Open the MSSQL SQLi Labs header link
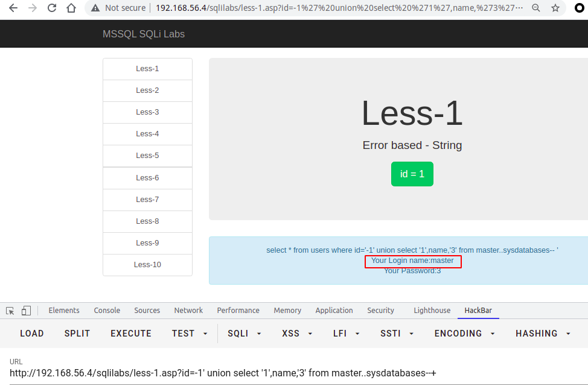The width and height of the screenshot is (588, 386). coord(144,34)
